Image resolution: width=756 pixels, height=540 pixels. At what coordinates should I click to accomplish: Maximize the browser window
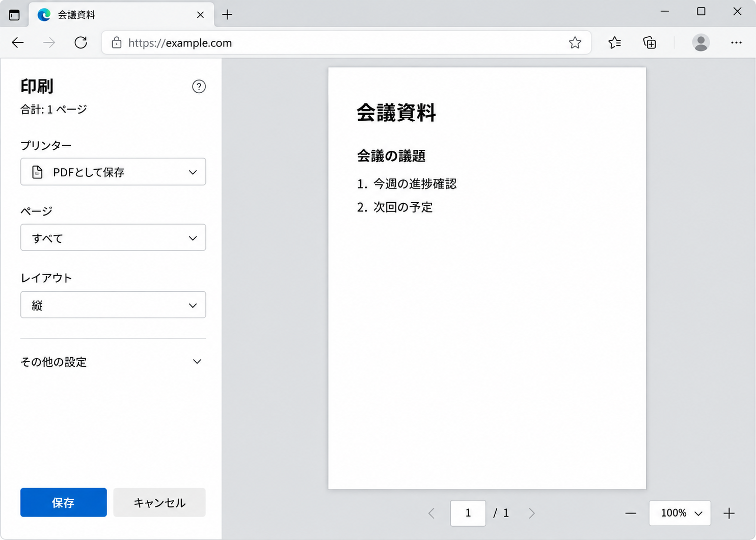click(x=701, y=11)
